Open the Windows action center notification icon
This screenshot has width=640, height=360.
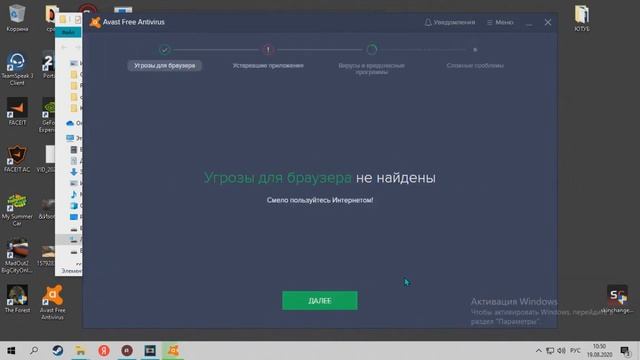point(625,351)
